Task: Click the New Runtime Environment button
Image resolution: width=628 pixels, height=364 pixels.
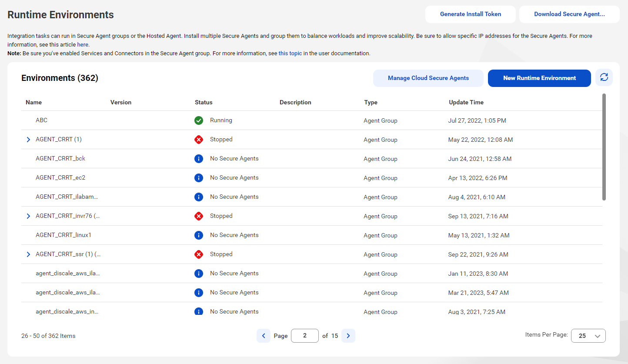Action: tap(539, 78)
